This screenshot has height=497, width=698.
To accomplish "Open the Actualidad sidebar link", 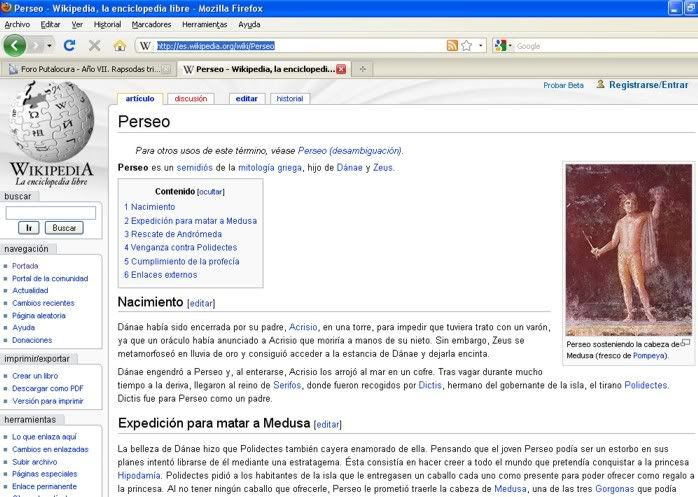I will pyautogui.click(x=30, y=290).
